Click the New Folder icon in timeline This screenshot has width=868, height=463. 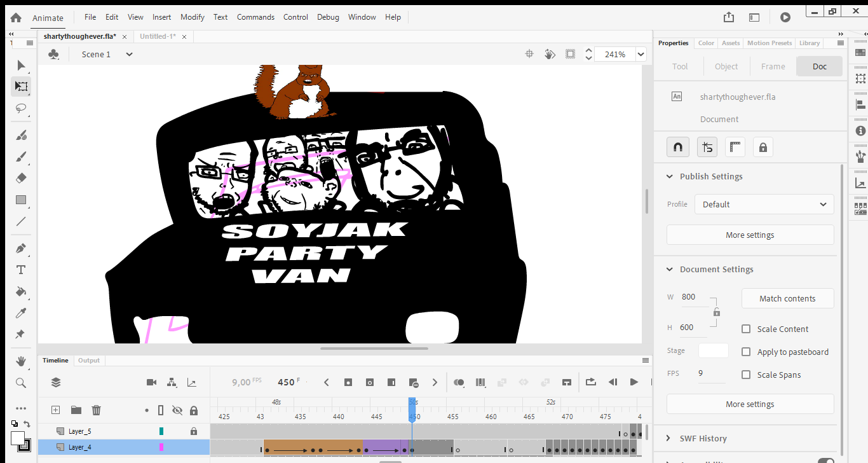click(76, 410)
